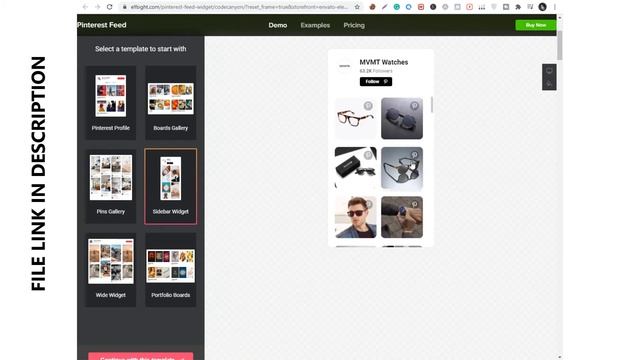Open the Pricing tab

click(354, 25)
